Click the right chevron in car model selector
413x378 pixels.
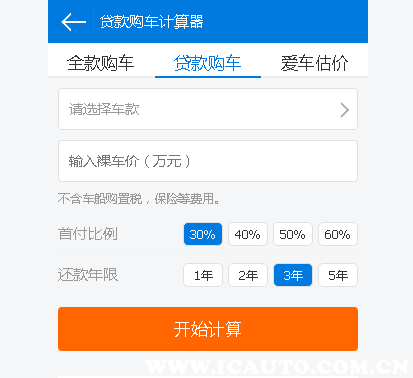(x=345, y=110)
